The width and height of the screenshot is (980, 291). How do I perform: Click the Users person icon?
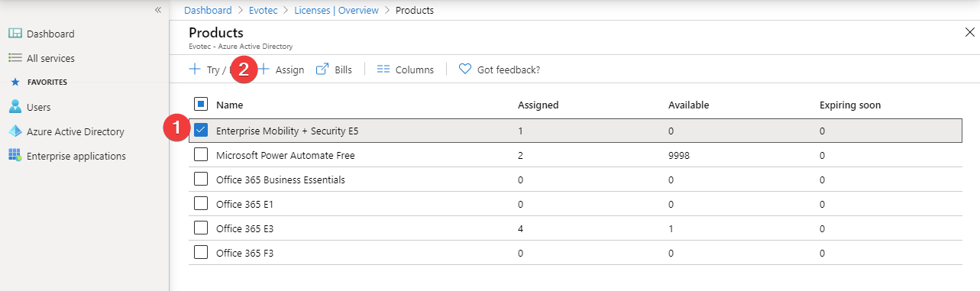tap(15, 107)
